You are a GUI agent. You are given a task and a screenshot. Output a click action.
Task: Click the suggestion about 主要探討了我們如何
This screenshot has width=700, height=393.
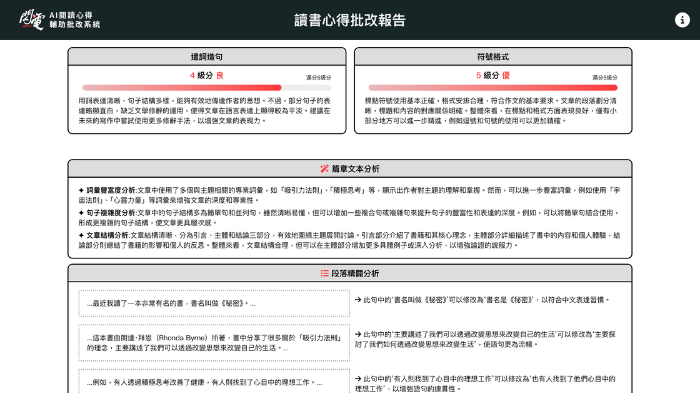(485, 339)
